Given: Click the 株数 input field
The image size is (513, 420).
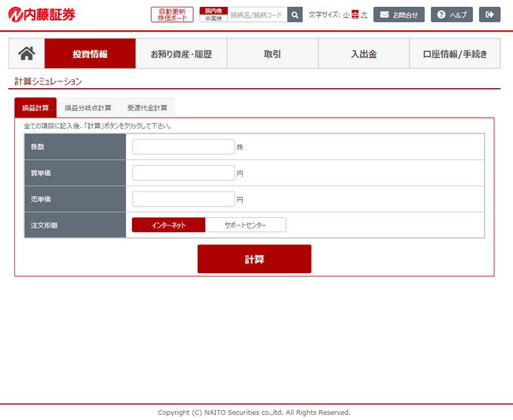Looking at the screenshot, I should click(183, 147).
